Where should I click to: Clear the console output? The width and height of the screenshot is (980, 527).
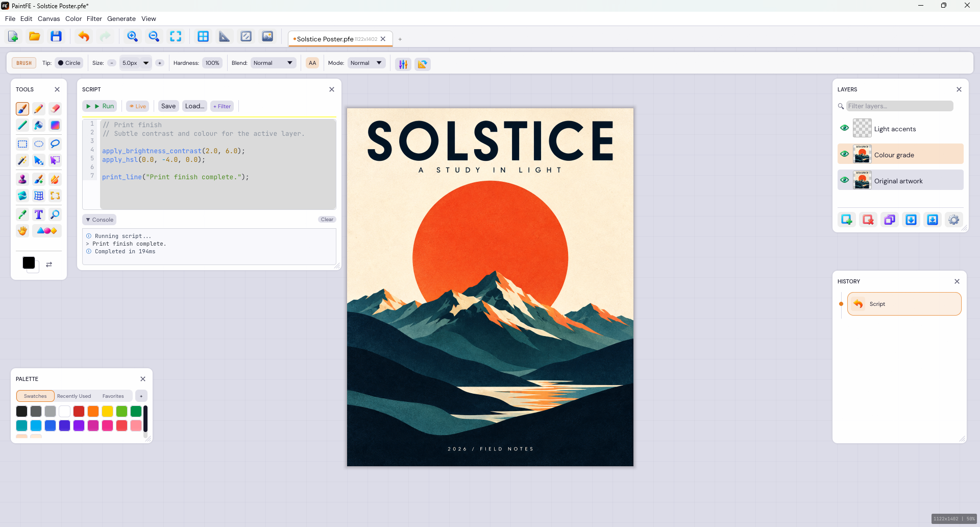[x=327, y=220]
